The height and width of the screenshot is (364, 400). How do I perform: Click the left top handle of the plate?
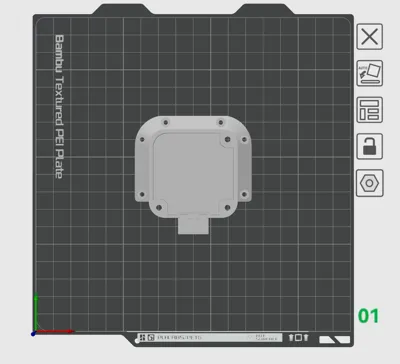(x=123, y=9)
